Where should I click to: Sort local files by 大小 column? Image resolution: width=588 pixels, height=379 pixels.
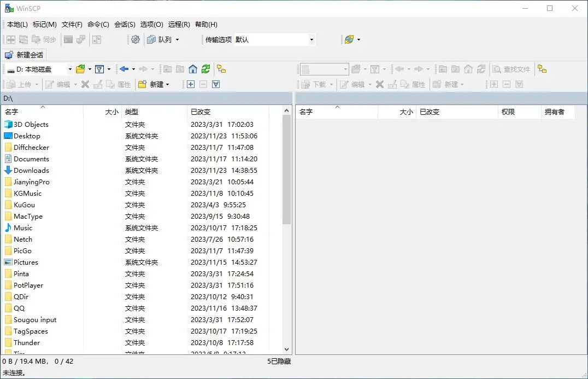(102, 112)
